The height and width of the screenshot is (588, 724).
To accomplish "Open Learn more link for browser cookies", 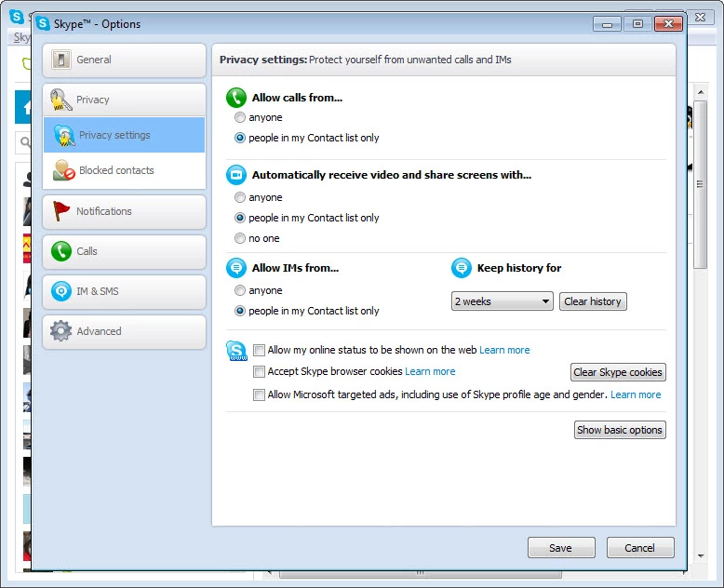I will [x=430, y=372].
